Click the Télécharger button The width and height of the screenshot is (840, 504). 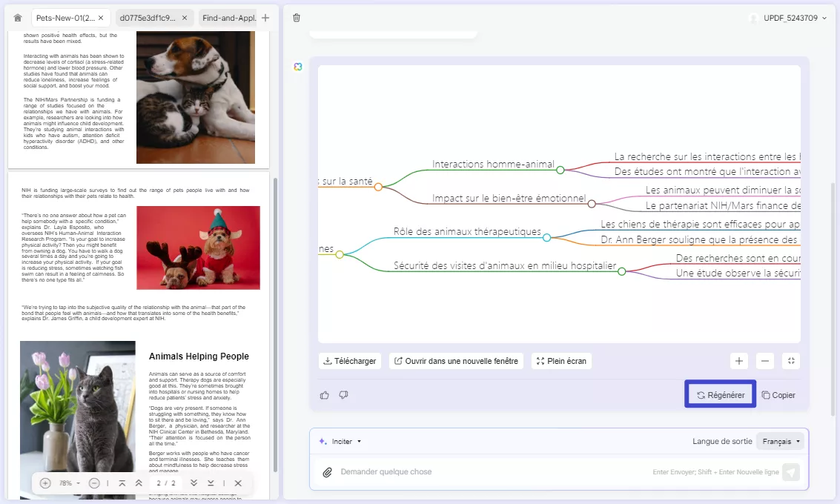tap(350, 361)
